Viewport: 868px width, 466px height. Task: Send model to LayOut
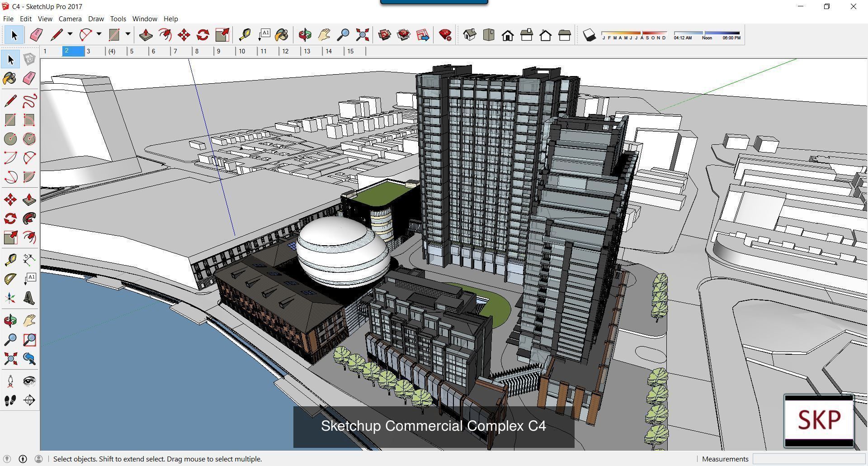click(x=423, y=35)
